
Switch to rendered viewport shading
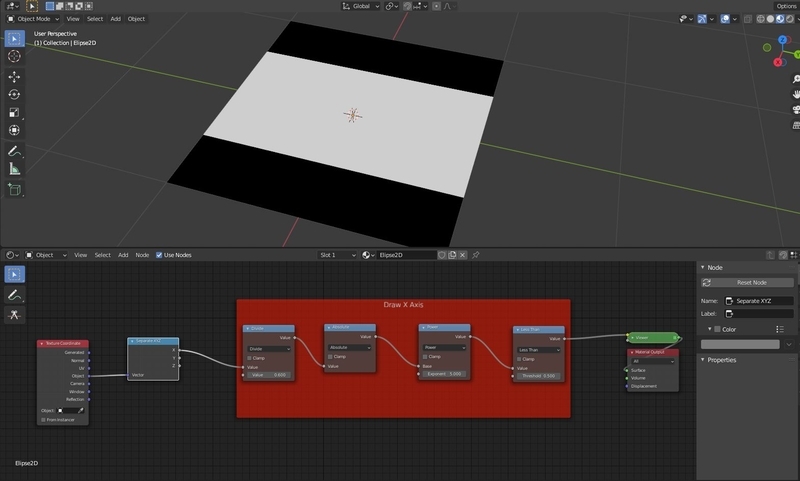coord(790,19)
